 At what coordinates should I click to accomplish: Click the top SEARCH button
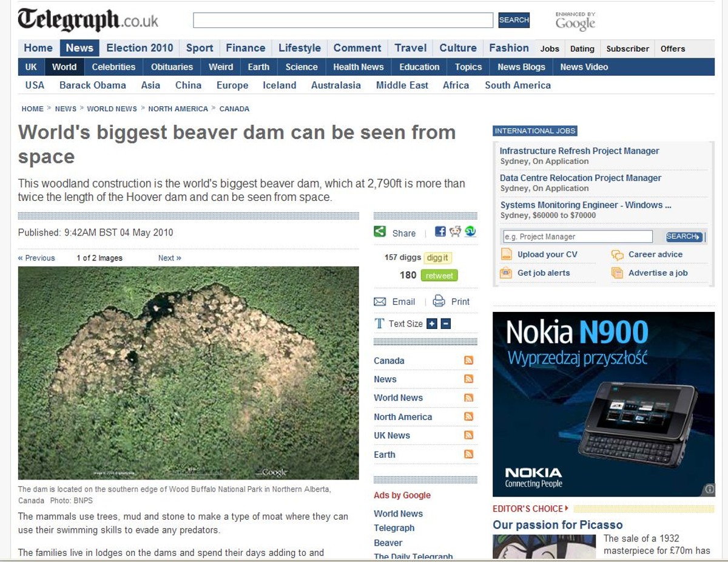(514, 20)
